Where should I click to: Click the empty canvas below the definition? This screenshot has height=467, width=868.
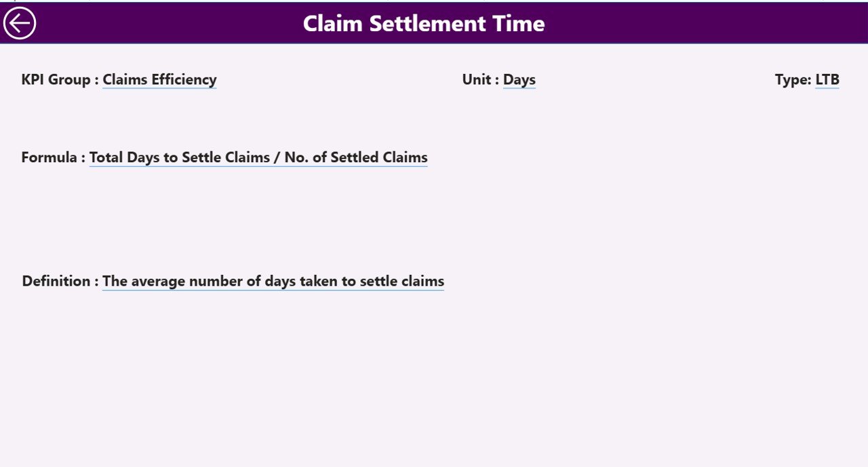[434, 380]
